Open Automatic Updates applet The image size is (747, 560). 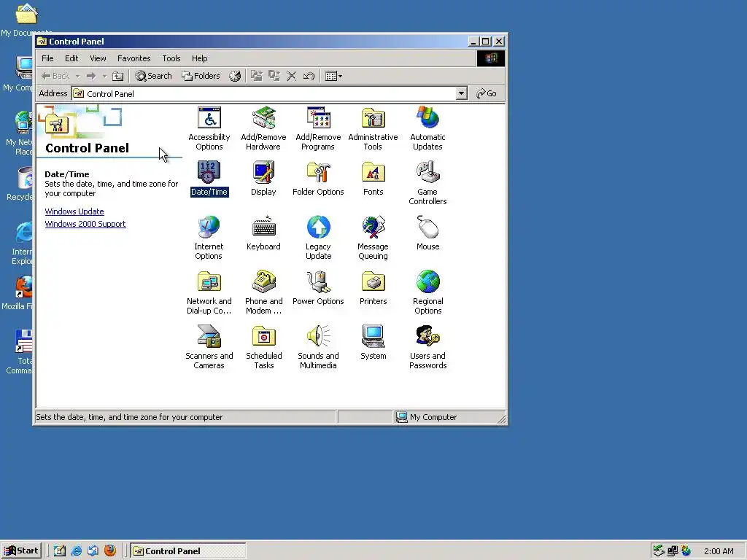coord(427,128)
